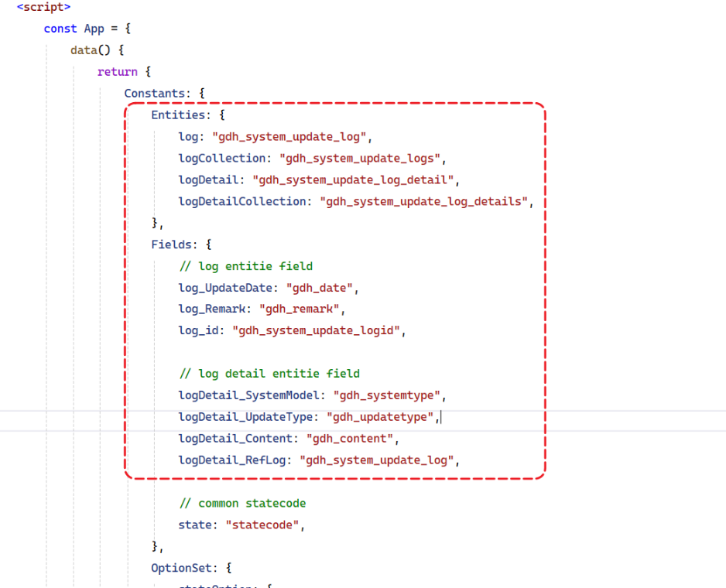Click the string "statecode"
Screen dimensions: 726x588
click(262, 525)
